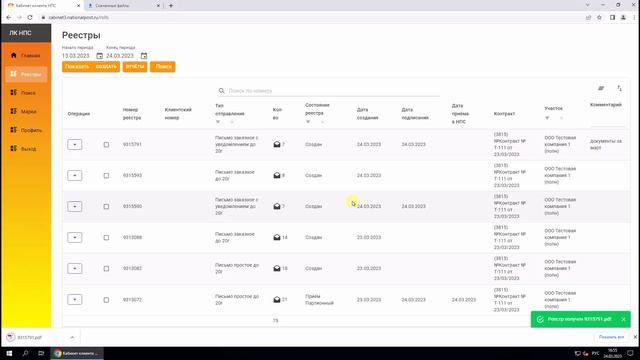Click the check icon in green notification
The width and height of the screenshot is (640, 360).
click(x=540, y=319)
